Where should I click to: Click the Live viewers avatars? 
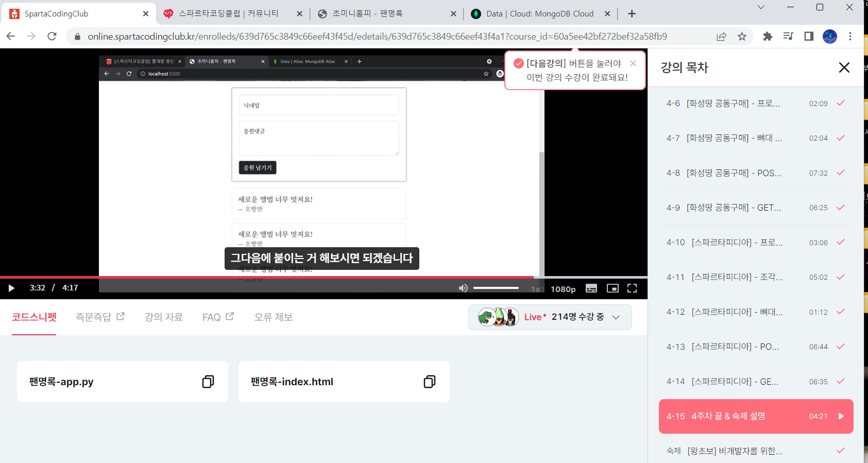[498, 317]
